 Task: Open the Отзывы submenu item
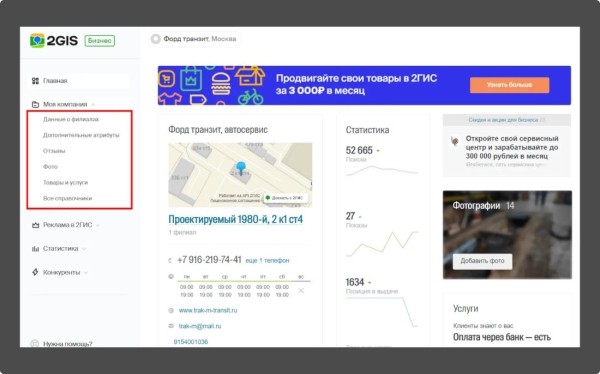[54, 151]
